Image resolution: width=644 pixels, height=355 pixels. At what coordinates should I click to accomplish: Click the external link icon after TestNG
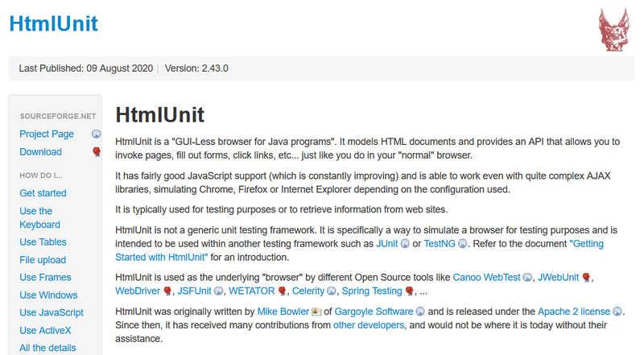462,244
